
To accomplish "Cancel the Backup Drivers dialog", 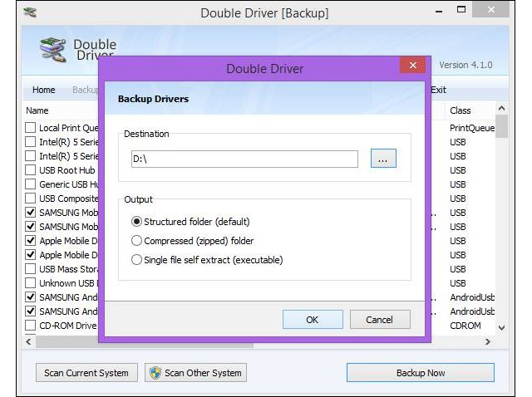I will [x=380, y=320].
